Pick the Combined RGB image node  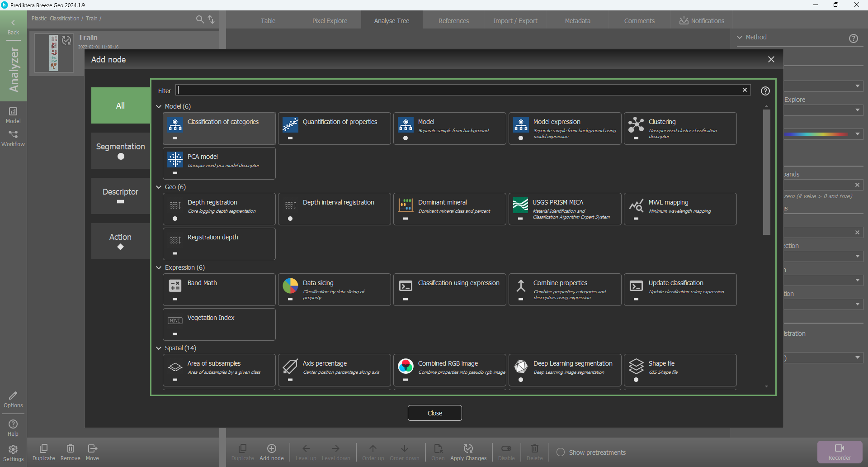click(x=449, y=370)
